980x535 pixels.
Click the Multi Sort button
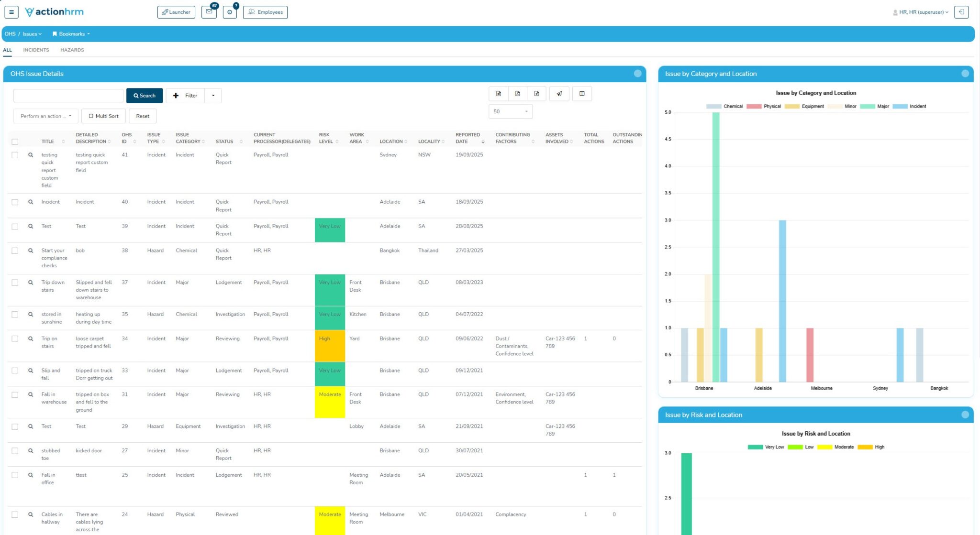click(103, 116)
